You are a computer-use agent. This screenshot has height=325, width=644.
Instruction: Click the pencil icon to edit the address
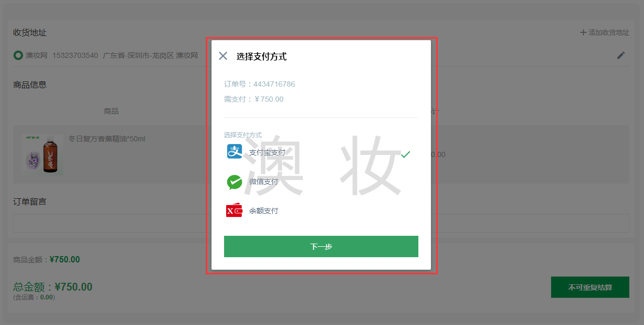point(620,55)
